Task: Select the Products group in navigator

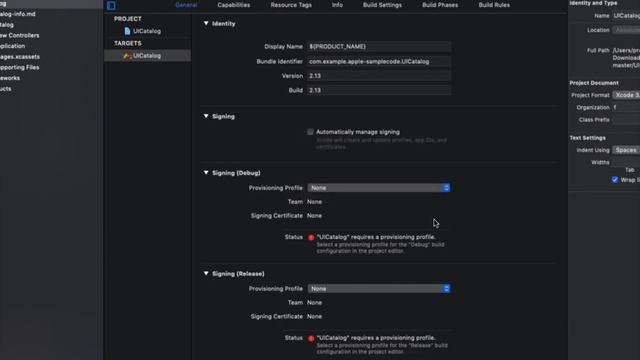Action: [6, 89]
